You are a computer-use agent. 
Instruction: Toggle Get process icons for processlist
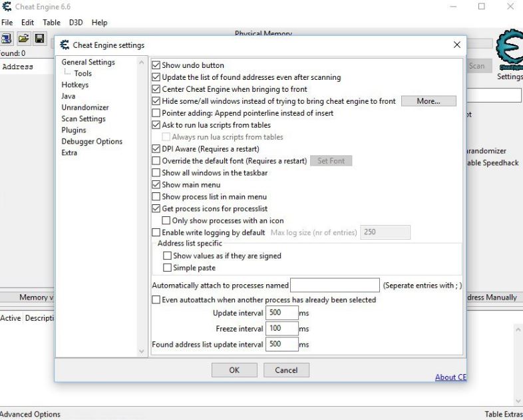tap(156, 208)
